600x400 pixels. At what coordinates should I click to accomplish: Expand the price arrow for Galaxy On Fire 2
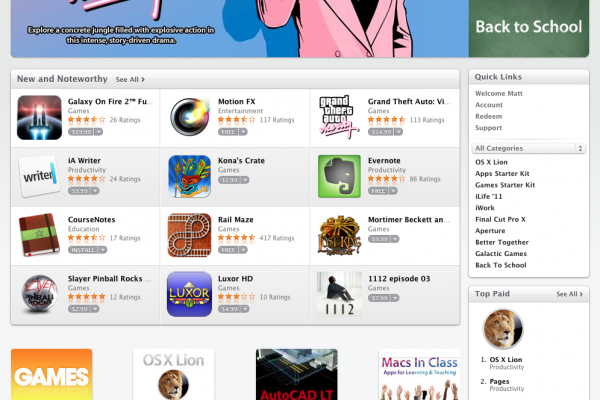pyautogui.click(x=98, y=132)
